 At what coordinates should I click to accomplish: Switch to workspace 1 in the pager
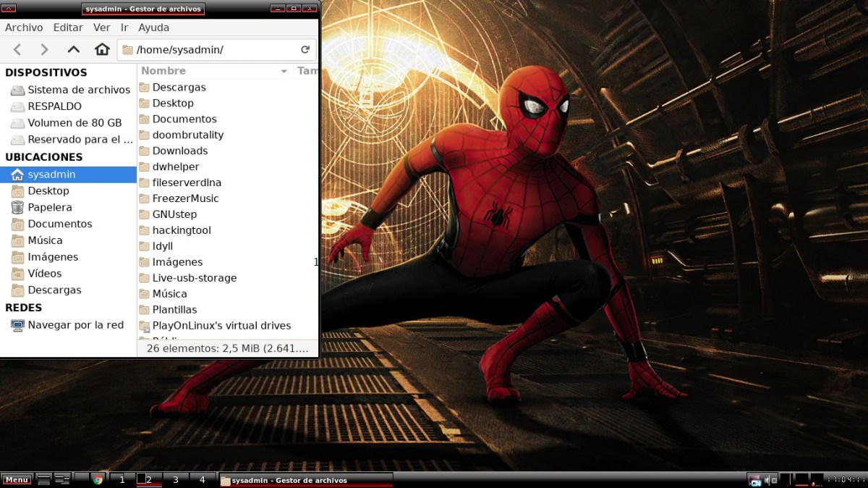(x=122, y=479)
